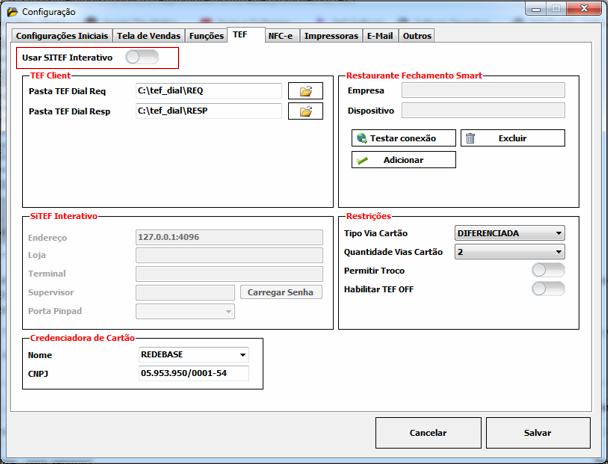Enable the Permitir Troco switch

tap(548, 270)
